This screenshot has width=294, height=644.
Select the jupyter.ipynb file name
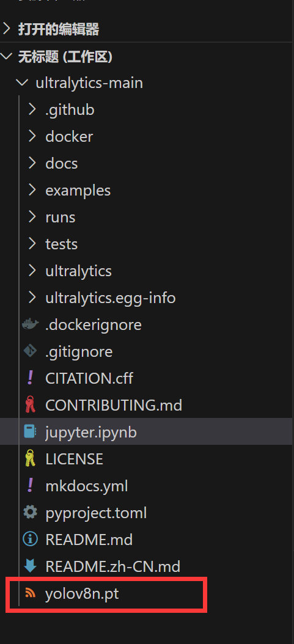(90, 432)
